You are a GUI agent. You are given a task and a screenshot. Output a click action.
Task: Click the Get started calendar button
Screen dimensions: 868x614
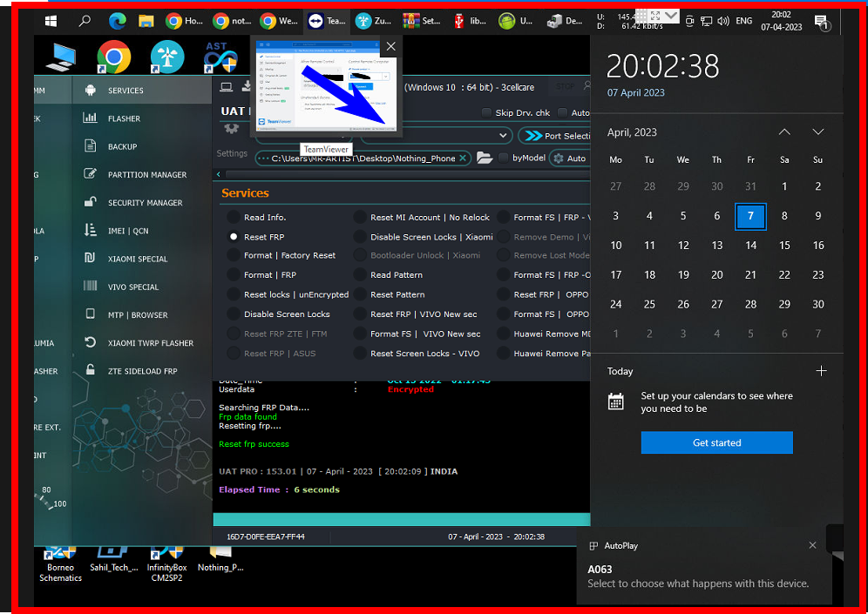coord(717,442)
